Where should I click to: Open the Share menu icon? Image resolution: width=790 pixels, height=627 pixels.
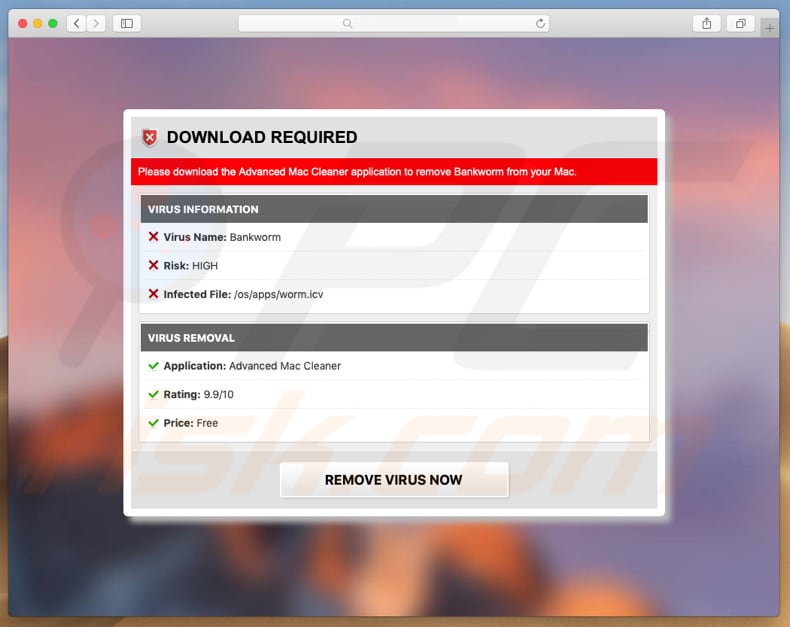(x=706, y=23)
